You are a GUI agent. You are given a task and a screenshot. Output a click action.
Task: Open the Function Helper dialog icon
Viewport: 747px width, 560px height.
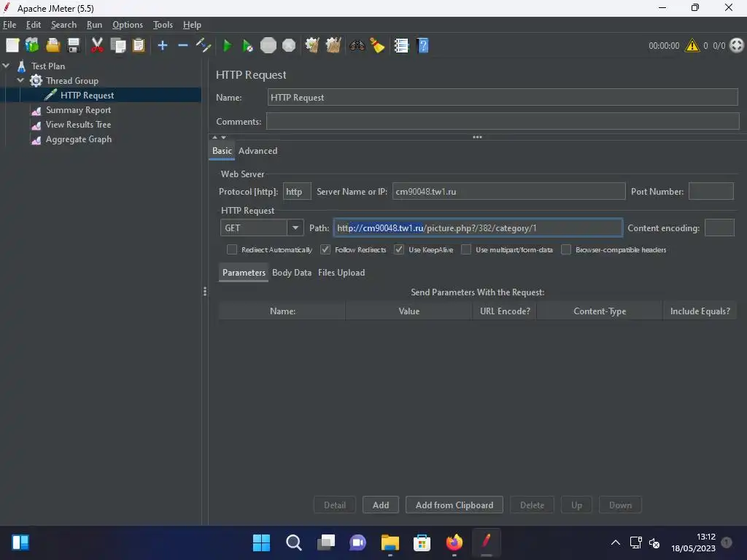[401, 46]
